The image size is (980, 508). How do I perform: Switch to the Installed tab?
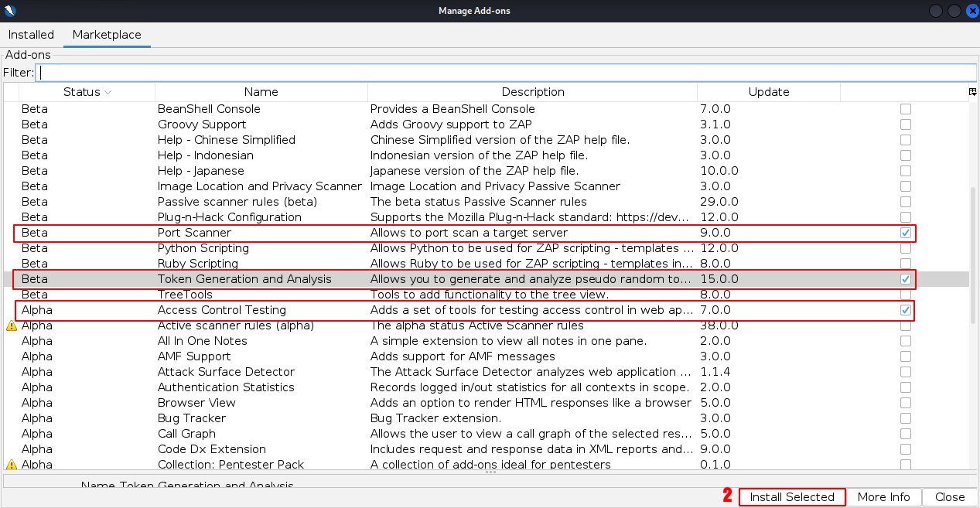[31, 35]
